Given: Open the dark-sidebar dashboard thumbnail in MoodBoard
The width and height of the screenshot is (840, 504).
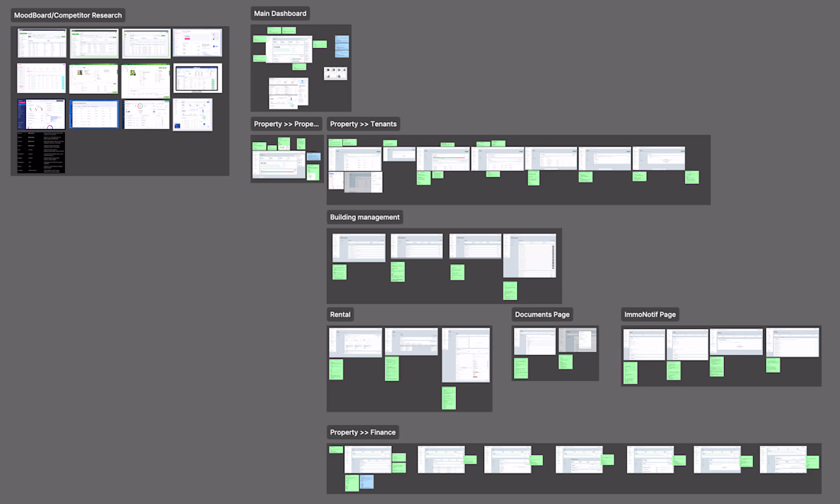Looking at the screenshot, I should [40, 114].
